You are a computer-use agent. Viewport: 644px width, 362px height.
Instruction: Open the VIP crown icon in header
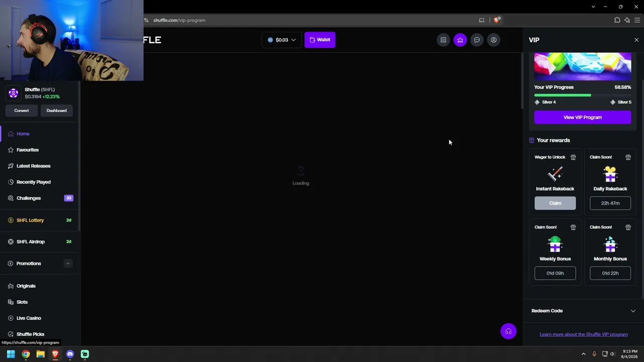460,40
